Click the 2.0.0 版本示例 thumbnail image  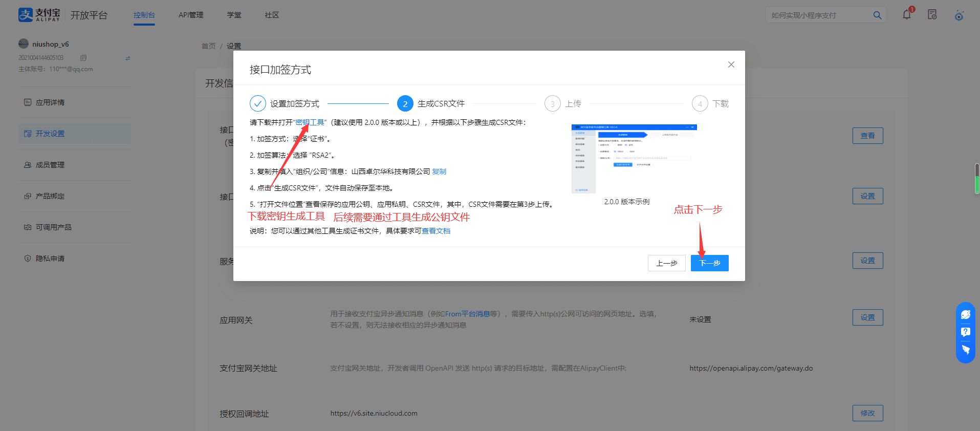coord(634,159)
